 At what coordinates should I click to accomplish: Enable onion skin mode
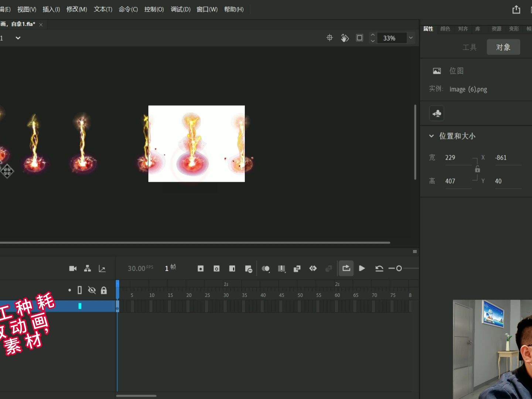266,269
